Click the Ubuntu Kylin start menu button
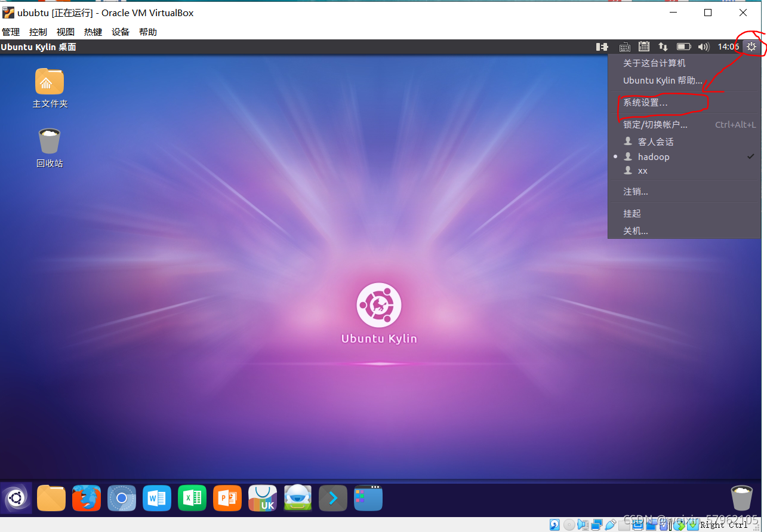The width and height of the screenshot is (767, 532). click(16, 498)
